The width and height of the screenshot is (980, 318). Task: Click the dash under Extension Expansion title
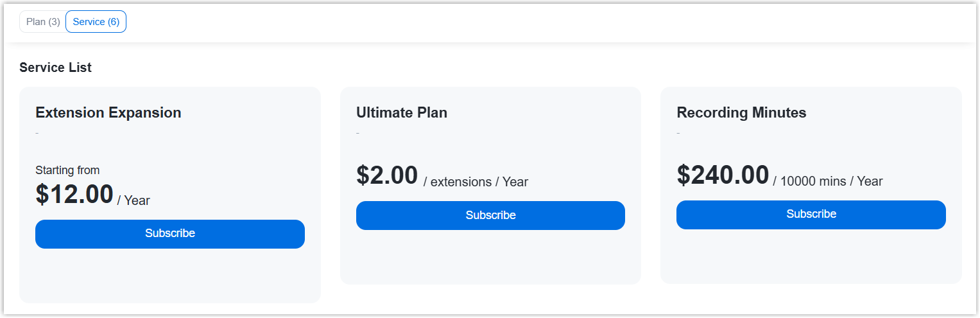pyautogui.click(x=37, y=133)
